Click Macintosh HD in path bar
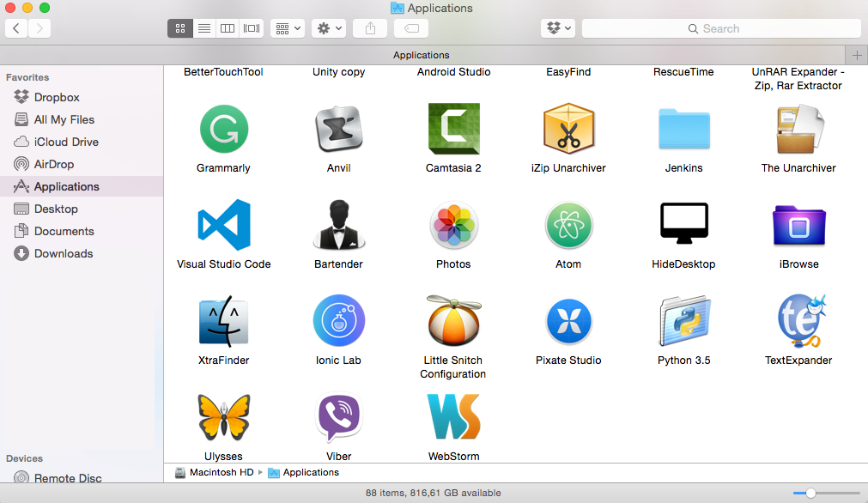The image size is (868, 503). pos(215,473)
